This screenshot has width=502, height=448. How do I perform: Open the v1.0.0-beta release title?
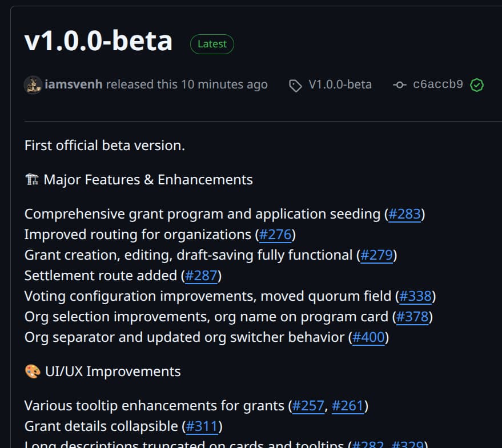click(x=98, y=41)
